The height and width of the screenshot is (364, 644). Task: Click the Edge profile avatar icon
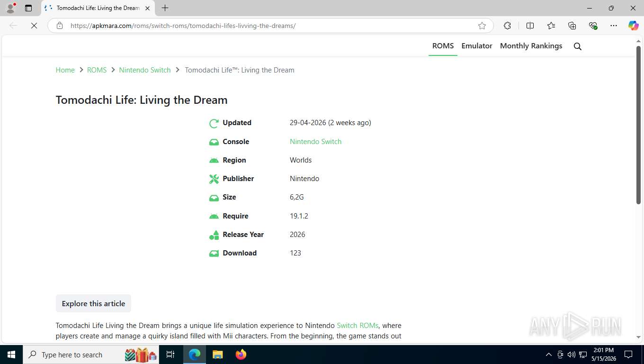10,8
